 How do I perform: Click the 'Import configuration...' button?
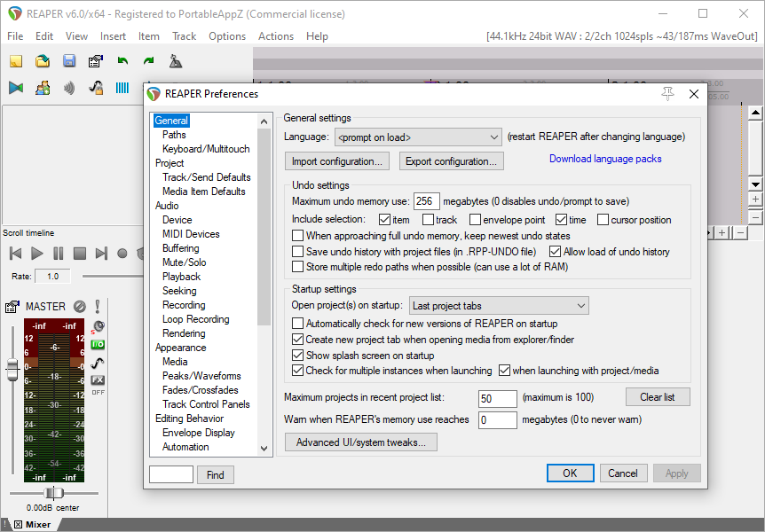coord(337,161)
